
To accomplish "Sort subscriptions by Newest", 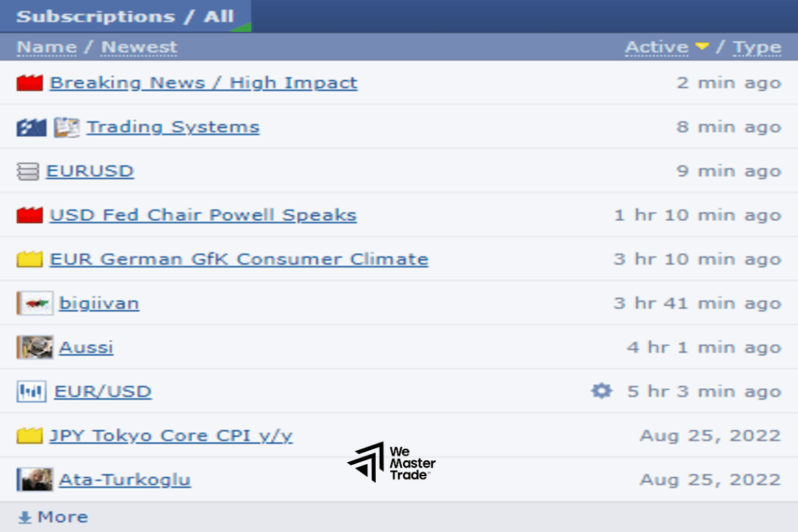I will [139, 47].
